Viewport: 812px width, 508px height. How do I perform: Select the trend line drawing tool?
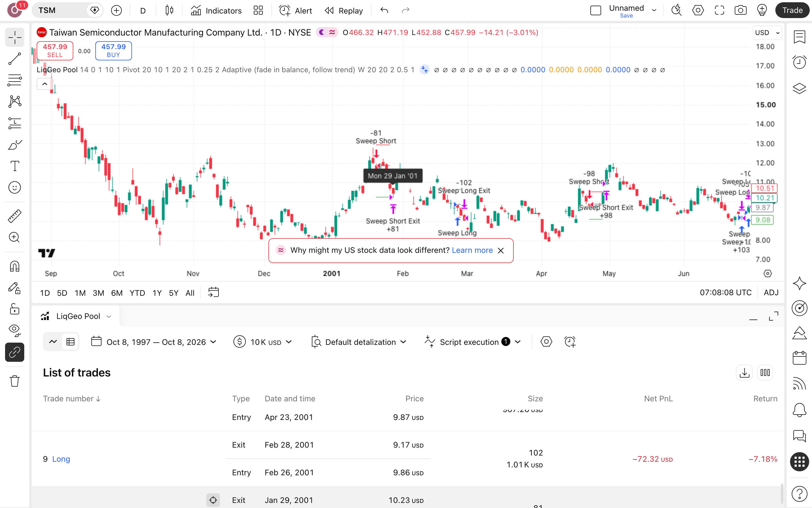point(15,59)
